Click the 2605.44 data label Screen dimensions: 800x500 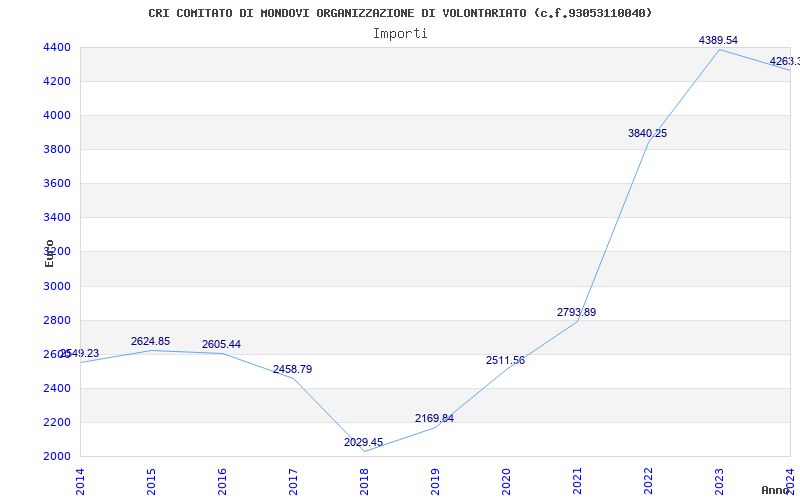221,344
